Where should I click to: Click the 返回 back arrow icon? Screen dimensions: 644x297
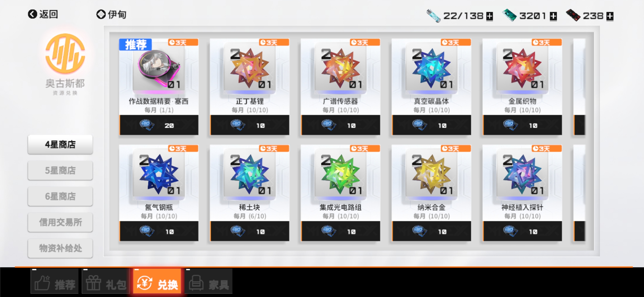[32, 14]
